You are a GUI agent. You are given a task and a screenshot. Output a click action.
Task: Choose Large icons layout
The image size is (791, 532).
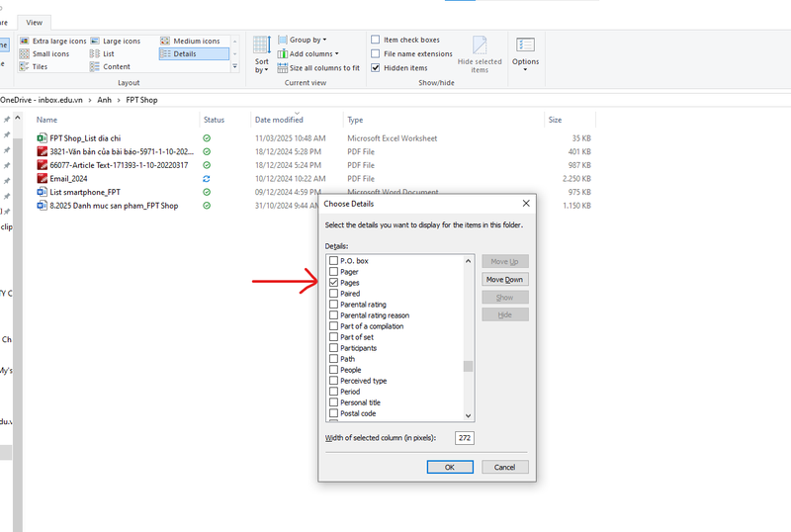click(x=116, y=41)
